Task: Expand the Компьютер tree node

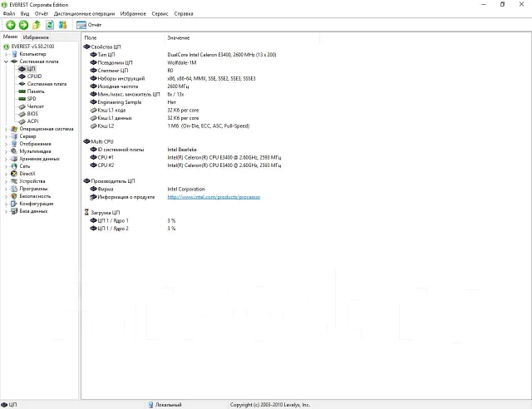Action: [6, 54]
